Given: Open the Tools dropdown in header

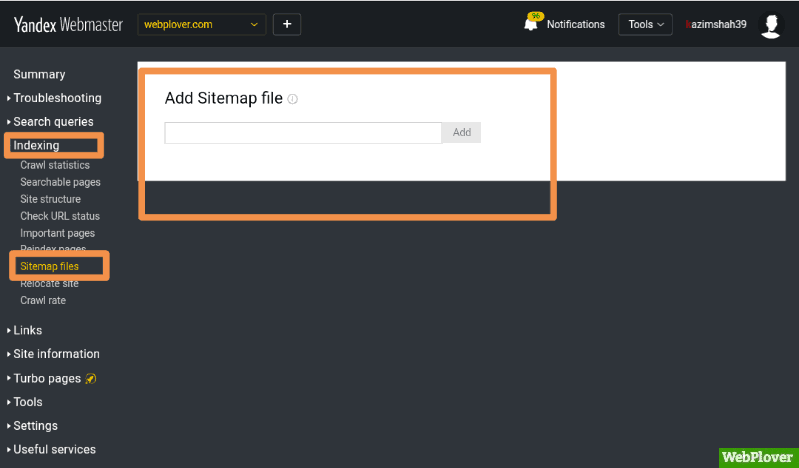Looking at the screenshot, I should point(645,24).
